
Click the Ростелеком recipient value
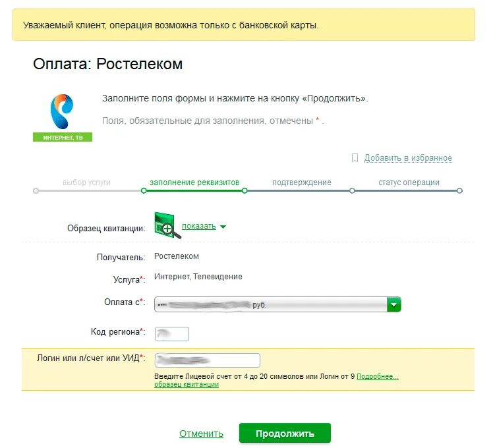pos(177,256)
